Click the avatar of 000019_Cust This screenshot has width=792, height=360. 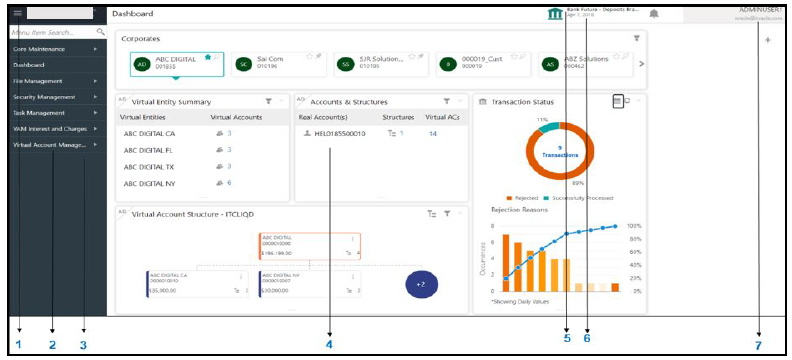point(449,65)
